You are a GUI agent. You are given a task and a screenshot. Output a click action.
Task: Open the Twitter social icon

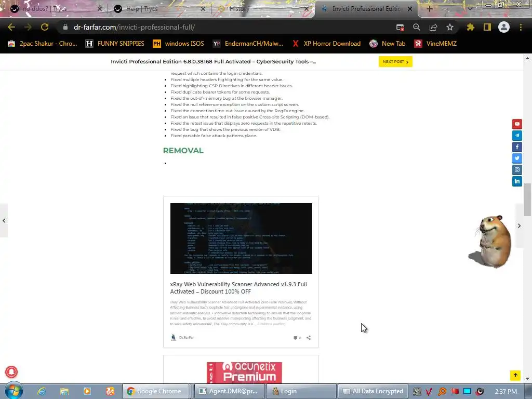click(517, 158)
